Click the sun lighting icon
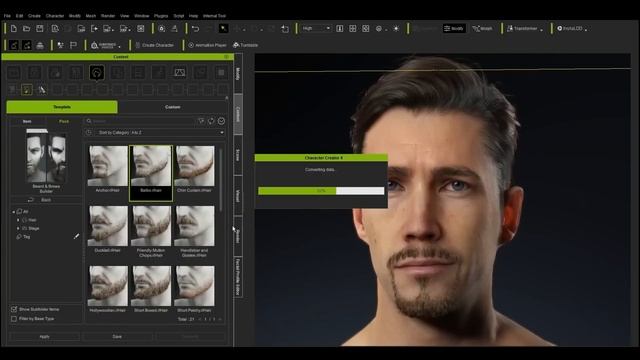Viewport: 640px width, 360px height. [396, 29]
